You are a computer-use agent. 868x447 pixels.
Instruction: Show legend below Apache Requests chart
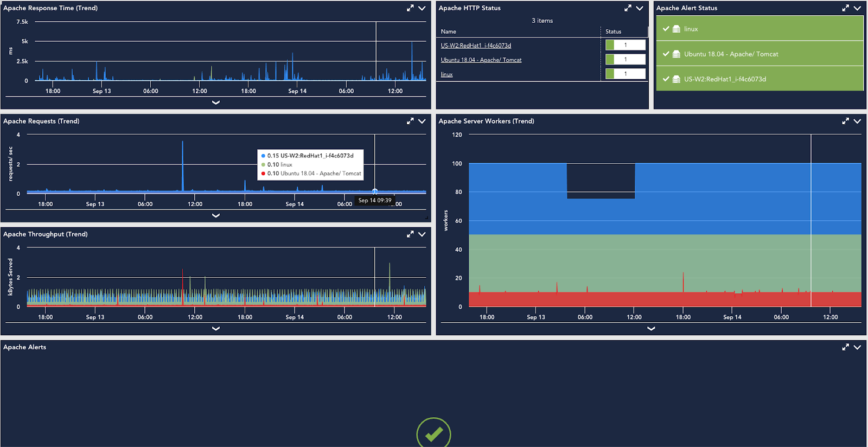pyautogui.click(x=216, y=215)
